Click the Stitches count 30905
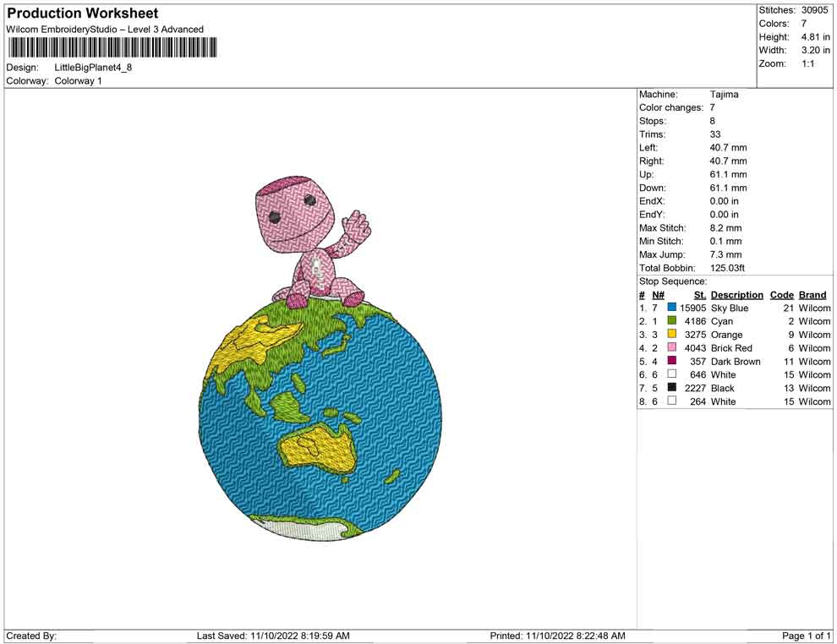This screenshot has width=837, height=644. 814,10
